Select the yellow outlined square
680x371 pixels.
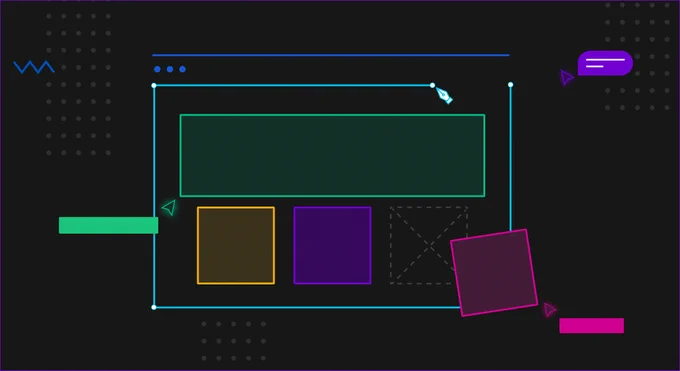[x=236, y=246]
